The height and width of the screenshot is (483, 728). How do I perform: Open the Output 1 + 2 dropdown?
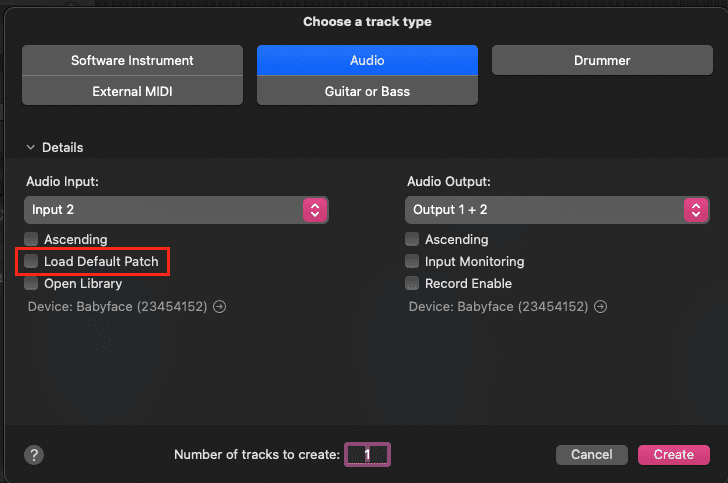point(557,210)
